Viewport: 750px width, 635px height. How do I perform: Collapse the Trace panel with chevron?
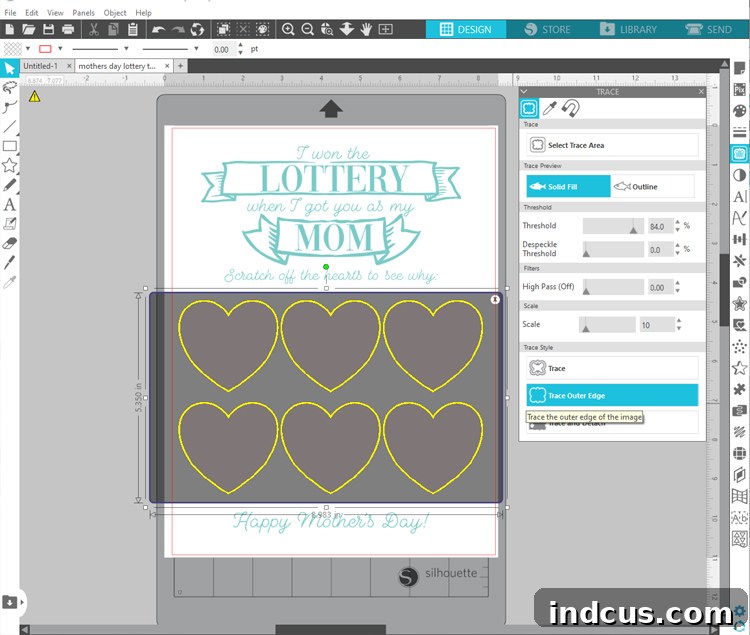pos(524,91)
